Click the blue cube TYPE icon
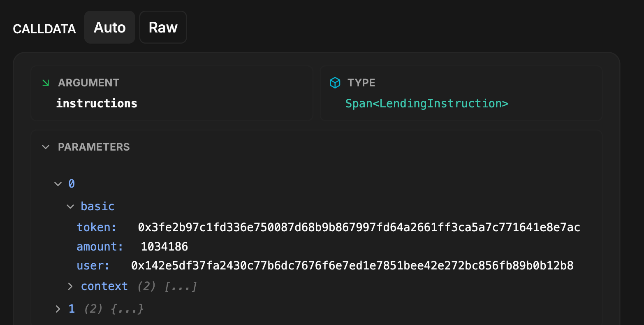 (335, 83)
